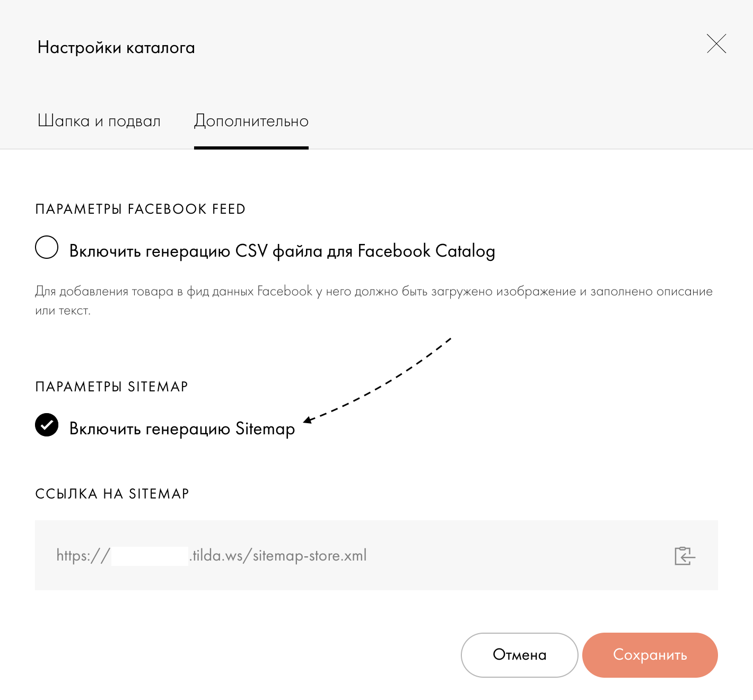Viewport: 753px width, 700px height.
Task: Click the sitemap-store.xml URL field
Action: (376, 555)
